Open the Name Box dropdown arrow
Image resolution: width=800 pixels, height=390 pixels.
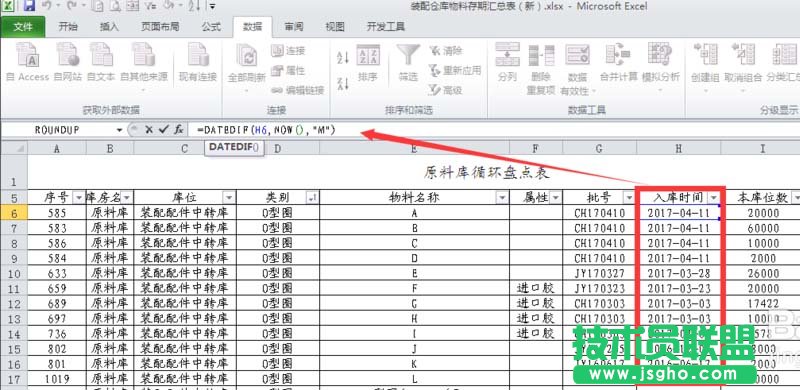[119, 130]
